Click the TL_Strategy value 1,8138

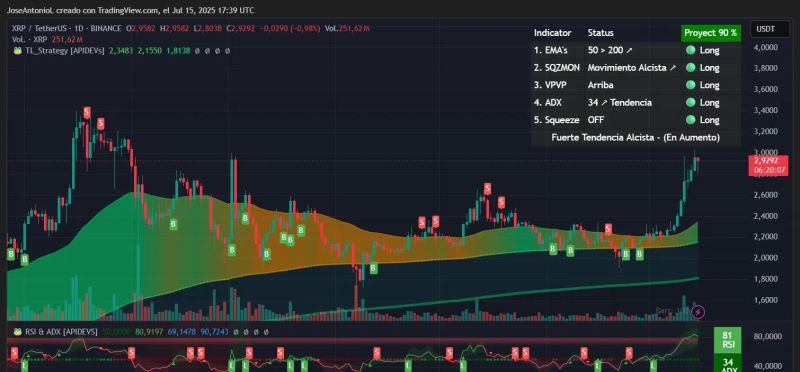click(x=179, y=51)
